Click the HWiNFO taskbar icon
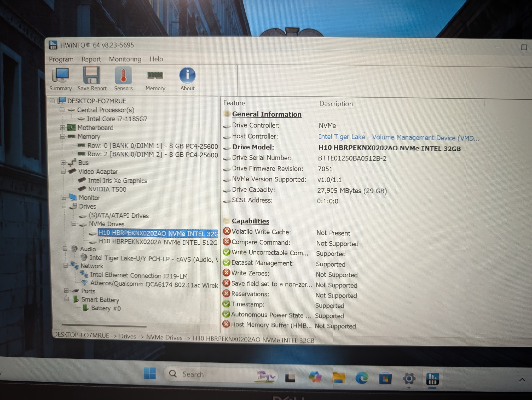 point(432,379)
